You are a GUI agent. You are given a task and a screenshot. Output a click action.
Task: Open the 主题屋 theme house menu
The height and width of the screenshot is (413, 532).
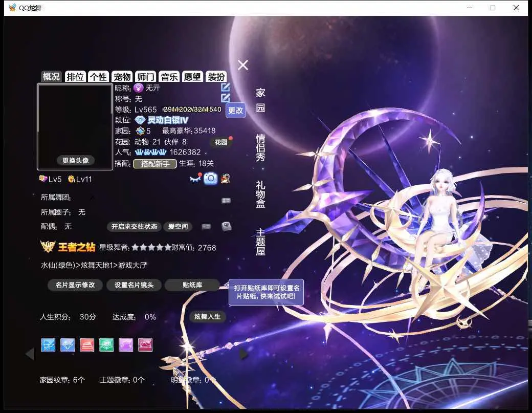click(260, 242)
